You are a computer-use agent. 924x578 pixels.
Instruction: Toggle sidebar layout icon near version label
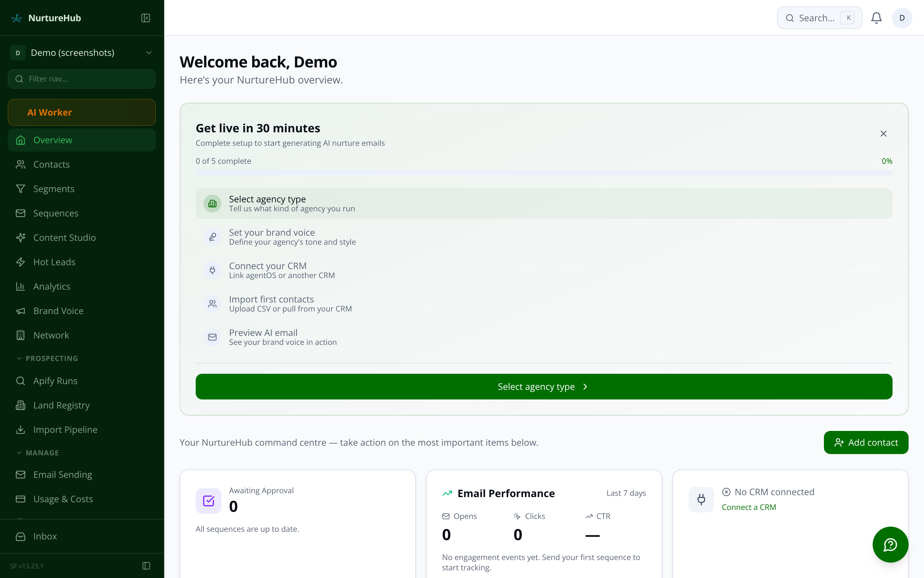coord(146,566)
